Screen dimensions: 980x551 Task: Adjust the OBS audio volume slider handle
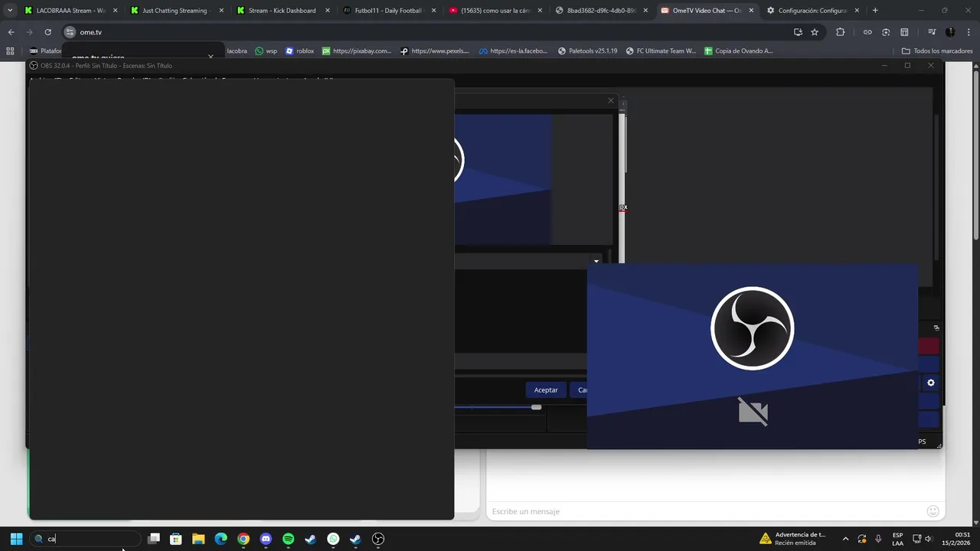(536, 407)
